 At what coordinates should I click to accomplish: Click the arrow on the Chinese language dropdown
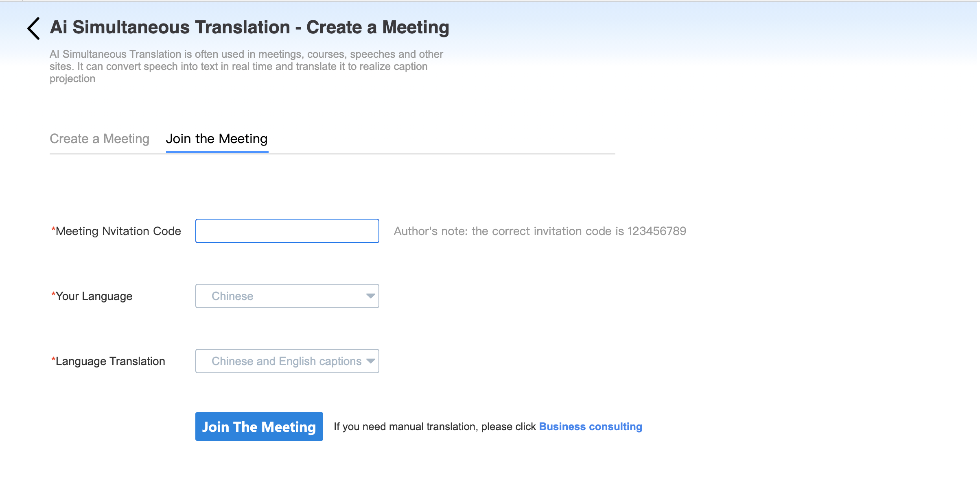pos(370,296)
